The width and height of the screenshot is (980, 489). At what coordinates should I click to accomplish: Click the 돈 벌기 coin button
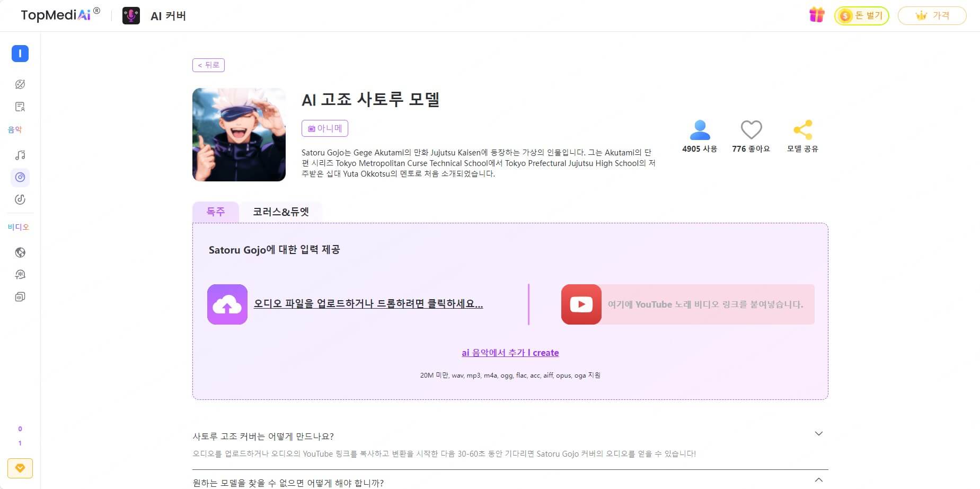[861, 15]
